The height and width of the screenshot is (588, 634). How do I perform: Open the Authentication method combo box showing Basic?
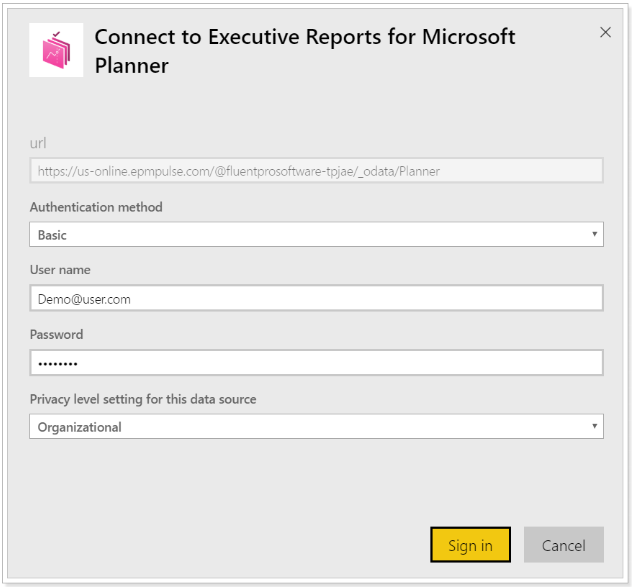tap(316, 234)
